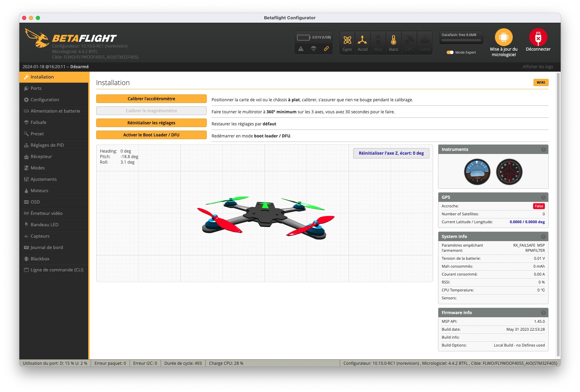580x392 pixels.
Task: Click the Betaflight bee logo
Action: click(x=37, y=38)
